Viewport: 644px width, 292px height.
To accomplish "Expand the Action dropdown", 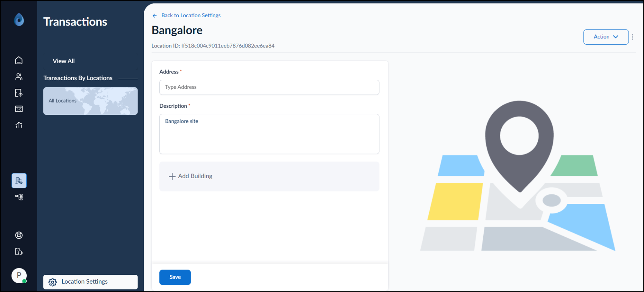I will (606, 37).
